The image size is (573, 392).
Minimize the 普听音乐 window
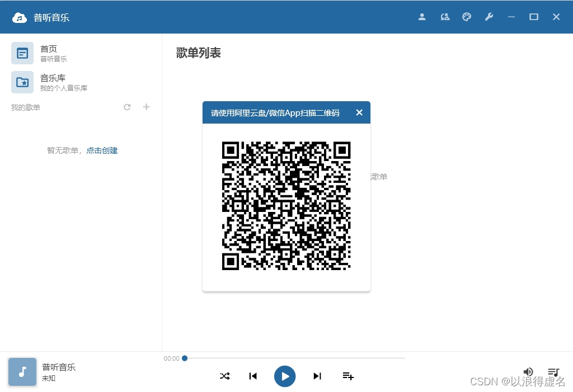point(511,17)
